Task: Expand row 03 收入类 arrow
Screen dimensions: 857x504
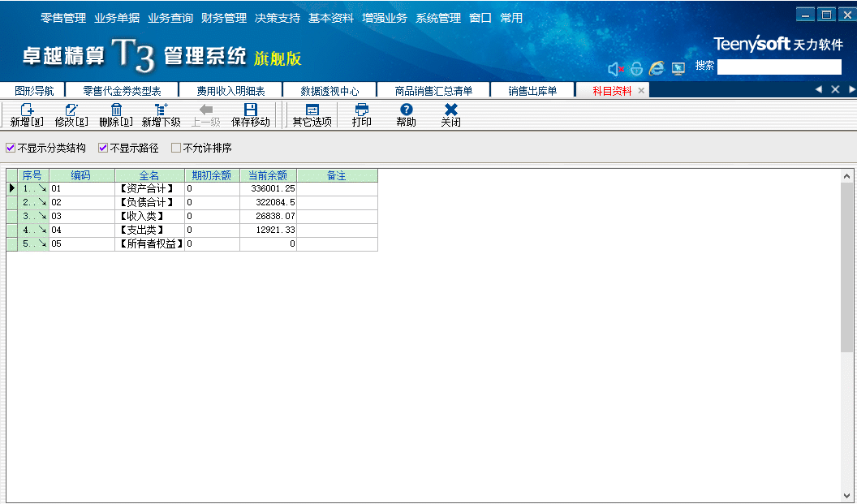Action: tap(41, 216)
